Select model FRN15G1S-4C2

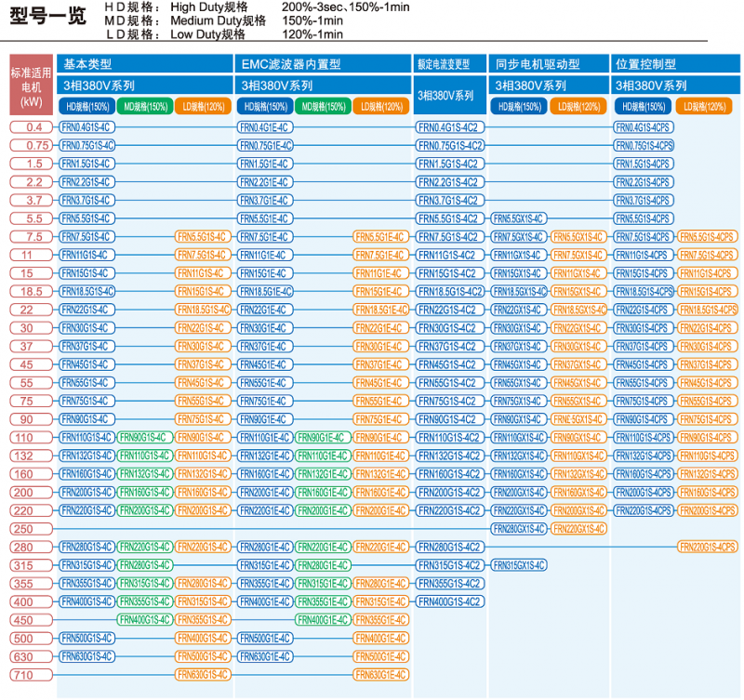450,273
